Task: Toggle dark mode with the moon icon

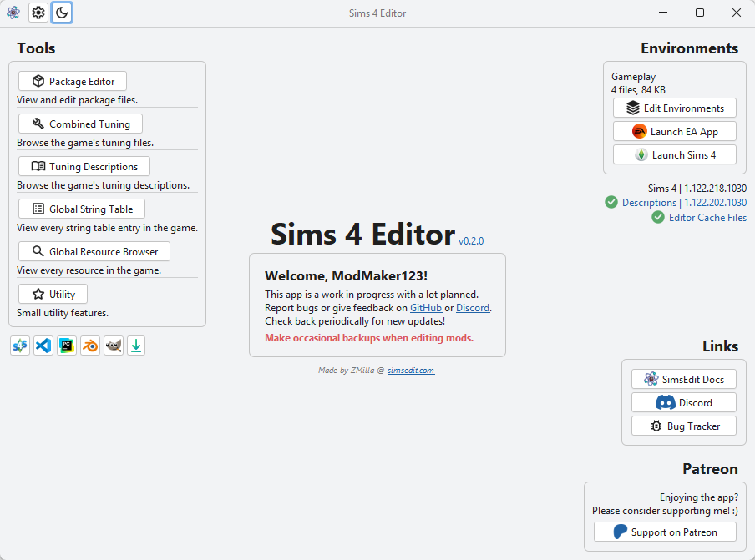Action: click(x=62, y=13)
